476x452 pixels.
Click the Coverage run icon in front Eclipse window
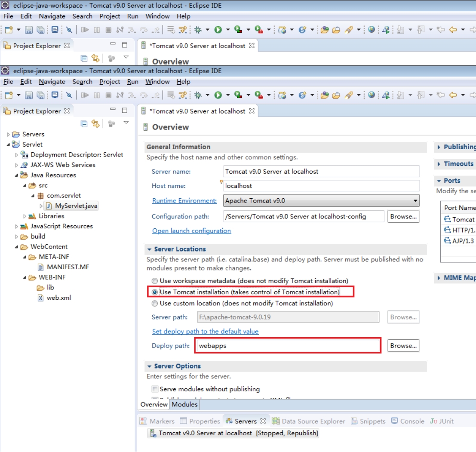238,95
